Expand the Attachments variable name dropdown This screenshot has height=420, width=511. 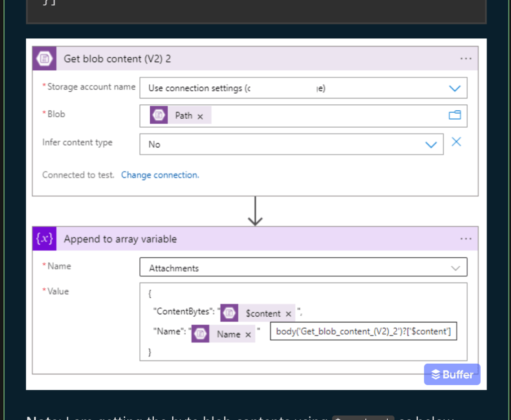coord(455,268)
